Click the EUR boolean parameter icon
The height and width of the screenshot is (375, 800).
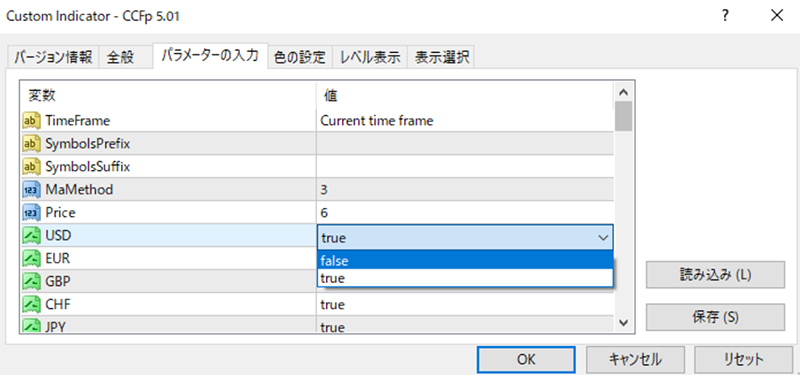31,259
